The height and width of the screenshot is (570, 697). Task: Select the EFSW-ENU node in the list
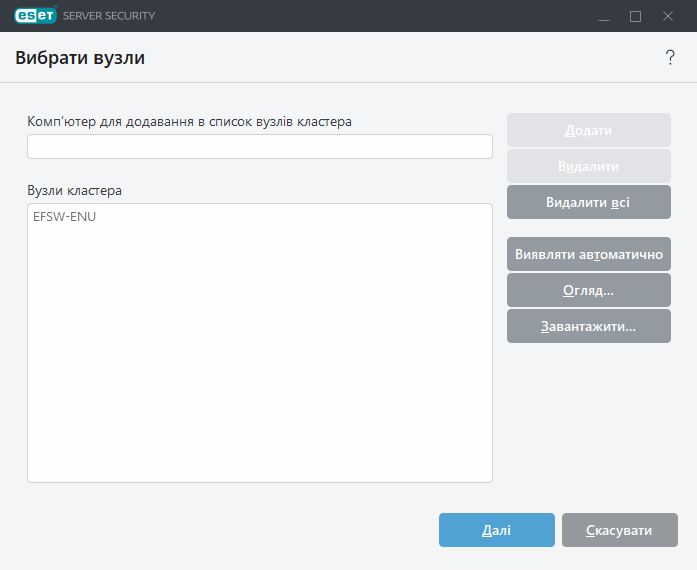coord(65,217)
